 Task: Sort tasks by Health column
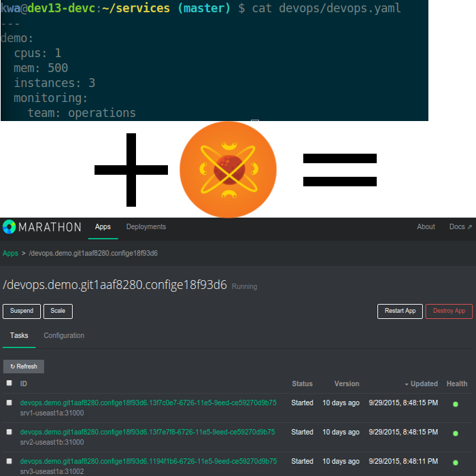[x=457, y=384]
